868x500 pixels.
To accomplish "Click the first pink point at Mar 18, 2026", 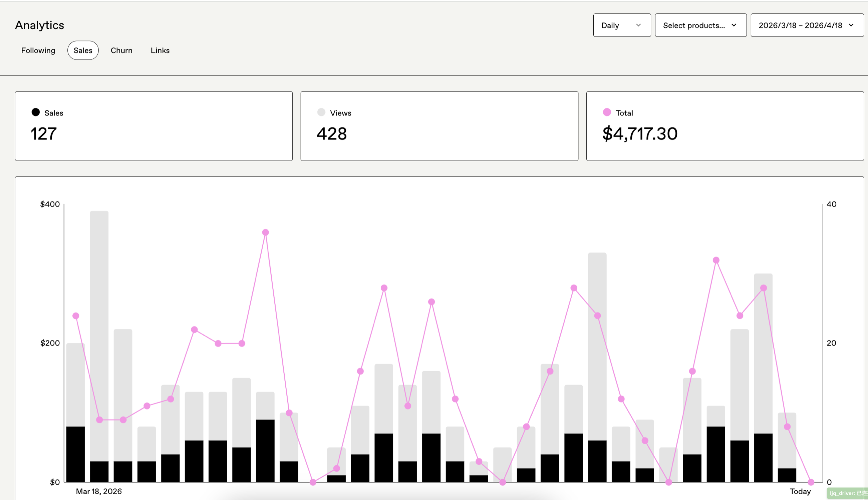I will [x=76, y=316].
